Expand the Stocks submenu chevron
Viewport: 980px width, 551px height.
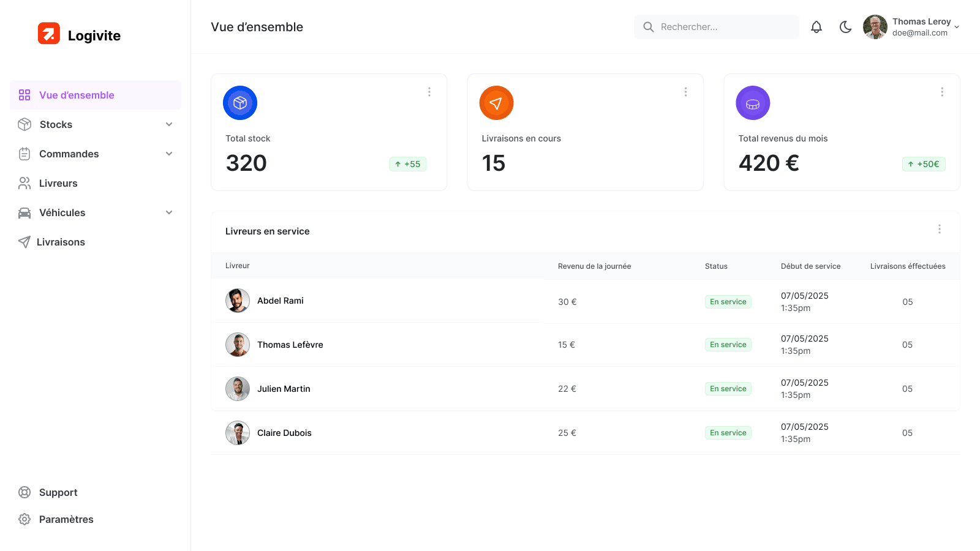pos(169,124)
